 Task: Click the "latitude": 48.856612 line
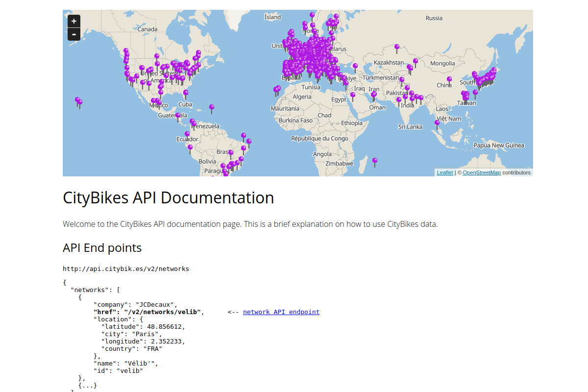pyautogui.click(x=144, y=326)
